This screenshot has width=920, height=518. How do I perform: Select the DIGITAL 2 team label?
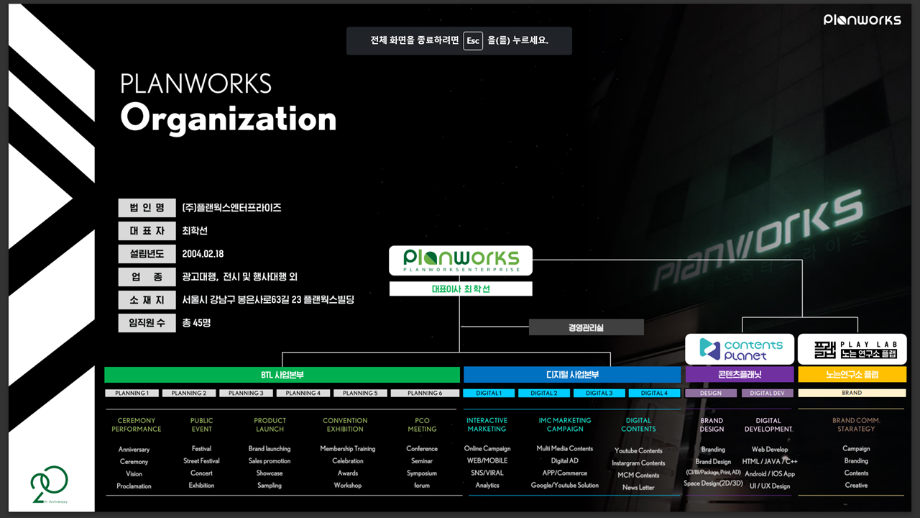click(544, 393)
